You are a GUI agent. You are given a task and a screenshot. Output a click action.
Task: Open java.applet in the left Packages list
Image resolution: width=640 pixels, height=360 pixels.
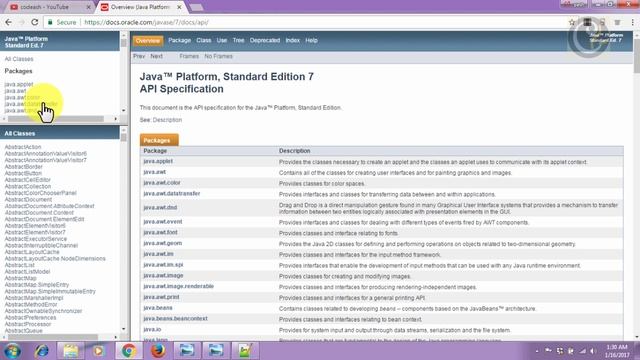tap(19, 84)
